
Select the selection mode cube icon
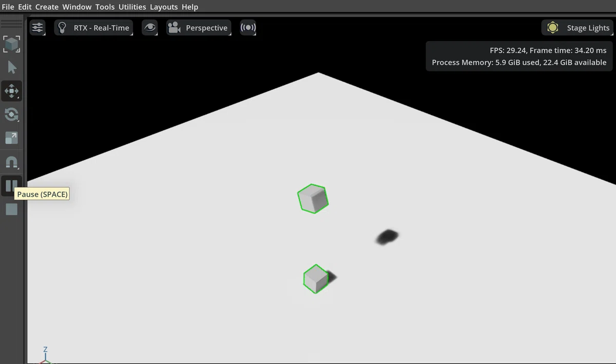pos(11,44)
